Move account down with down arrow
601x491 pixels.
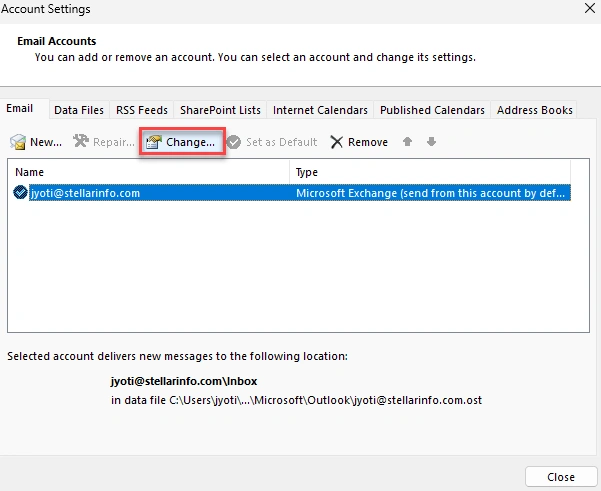tap(431, 142)
